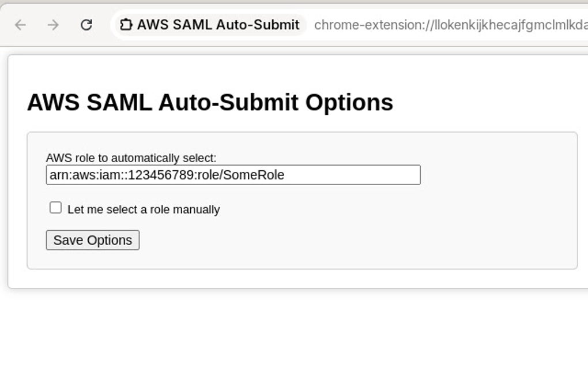Focus the chrome-extension URL in address bar

pos(450,25)
